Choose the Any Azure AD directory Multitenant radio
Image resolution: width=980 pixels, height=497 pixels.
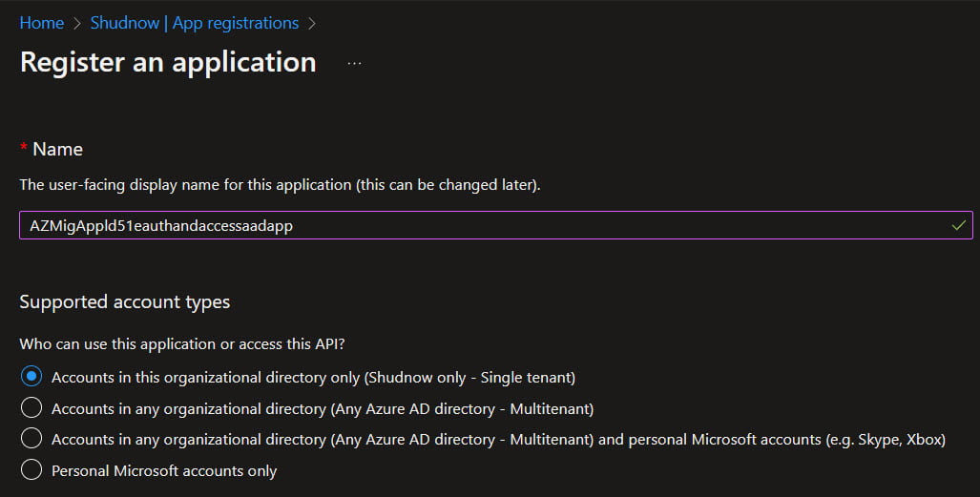pyautogui.click(x=31, y=407)
